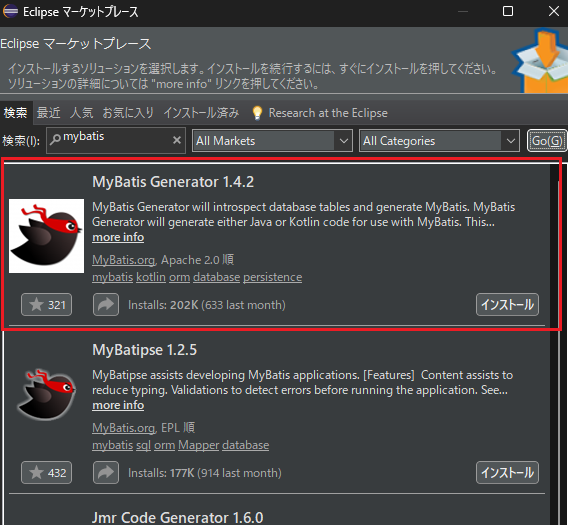Click the lightbulb icon beside Research tab
The width and height of the screenshot is (568, 525).
point(257,113)
